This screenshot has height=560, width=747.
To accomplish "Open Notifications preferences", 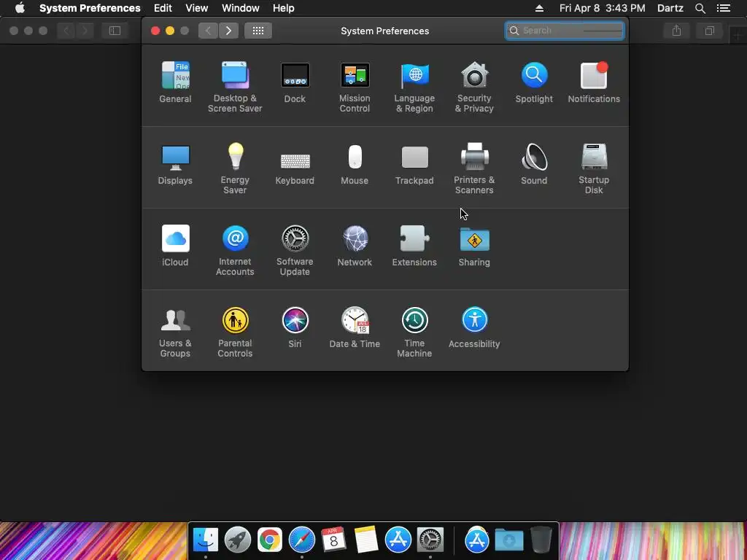I will (x=594, y=82).
